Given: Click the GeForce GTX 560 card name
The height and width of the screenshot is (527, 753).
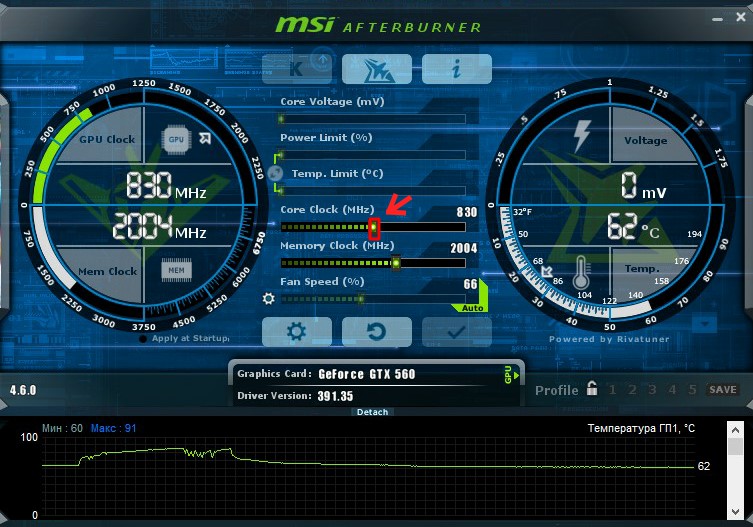Looking at the screenshot, I should tap(366, 374).
